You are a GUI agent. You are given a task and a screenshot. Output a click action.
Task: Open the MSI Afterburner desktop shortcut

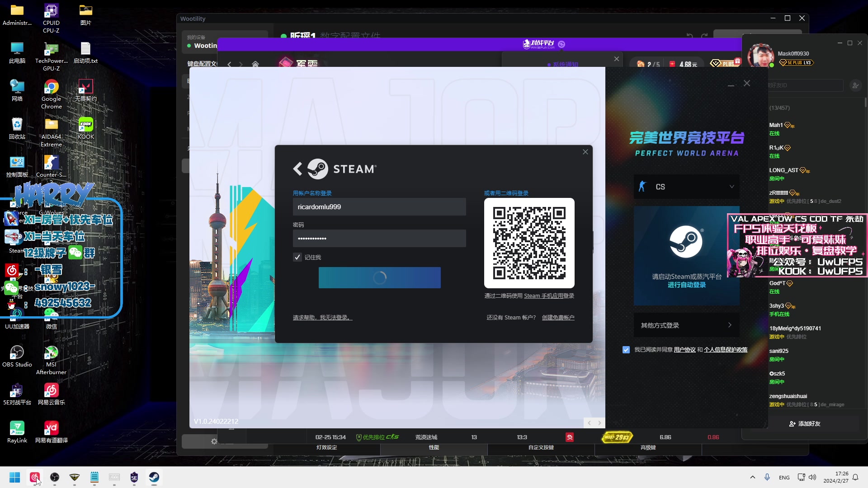(51, 360)
